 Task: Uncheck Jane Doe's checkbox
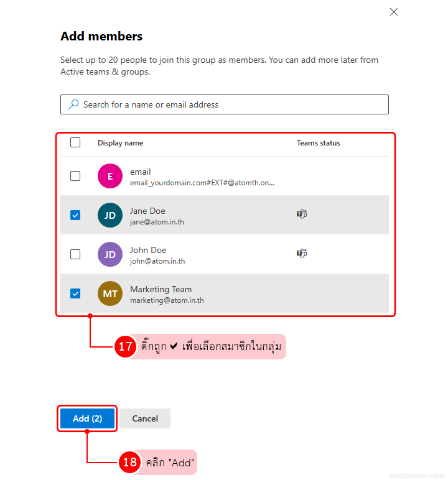[75, 215]
